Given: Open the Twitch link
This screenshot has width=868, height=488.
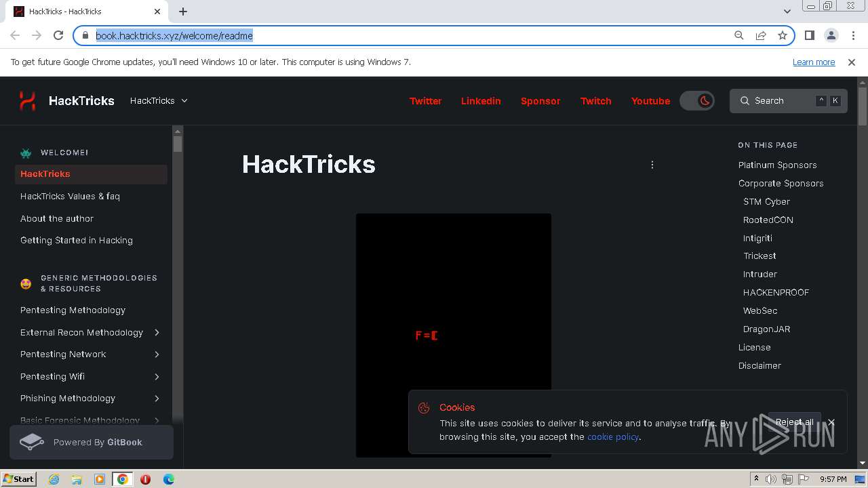Looking at the screenshot, I should [x=595, y=101].
